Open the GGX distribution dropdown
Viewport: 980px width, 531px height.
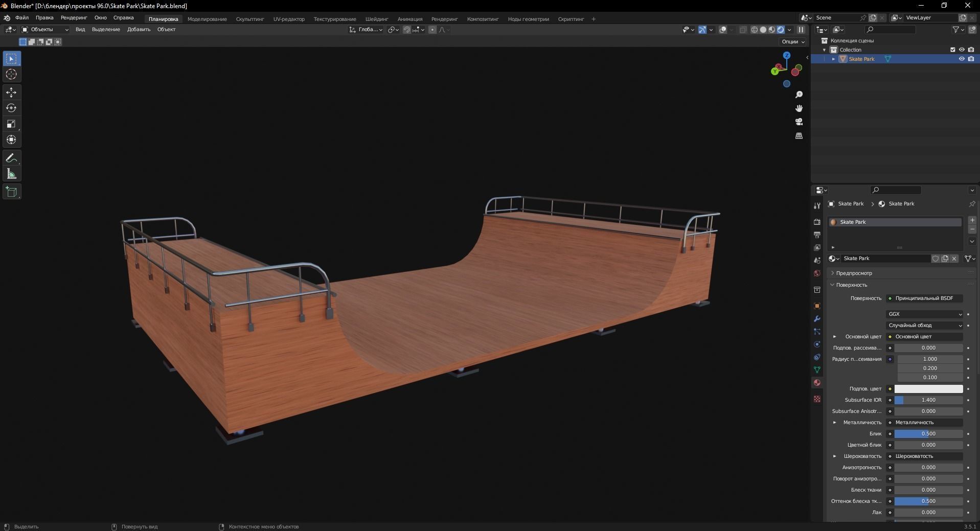[x=924, y=314]
